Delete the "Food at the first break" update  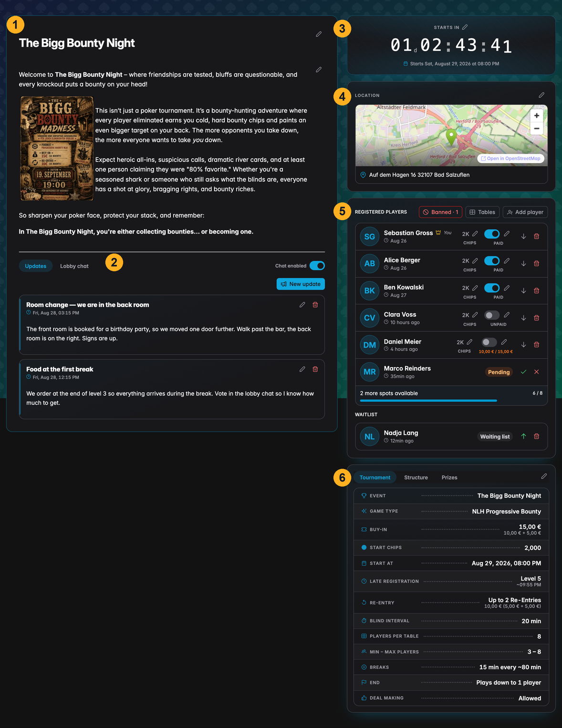click(x=315, y=369)
